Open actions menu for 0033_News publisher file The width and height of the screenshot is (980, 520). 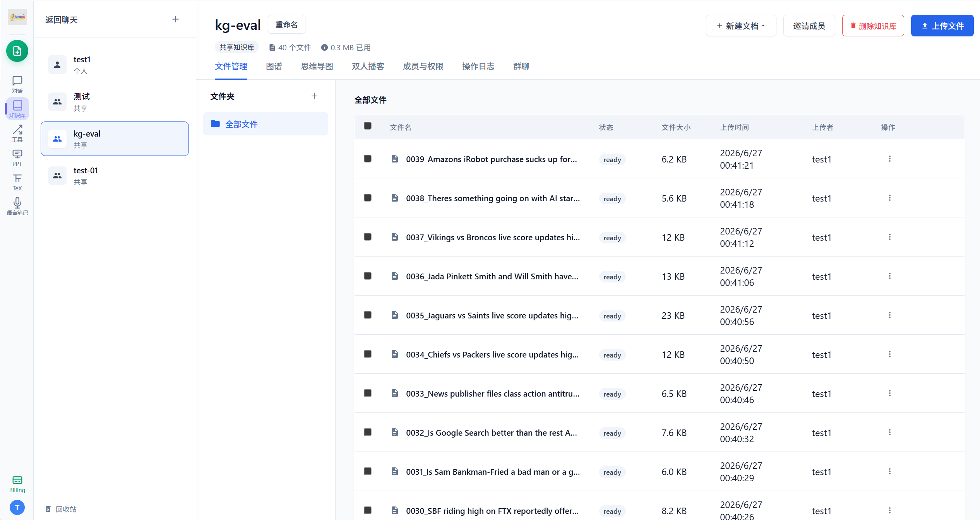point(889,393)
